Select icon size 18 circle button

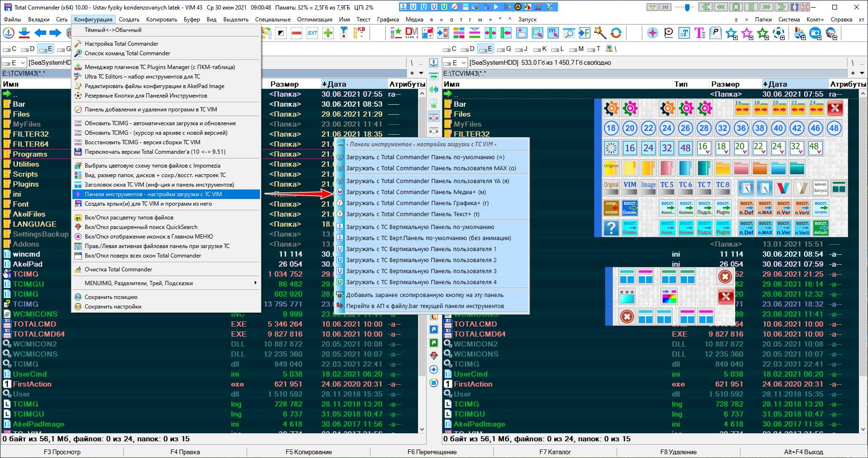click(611, 128)
